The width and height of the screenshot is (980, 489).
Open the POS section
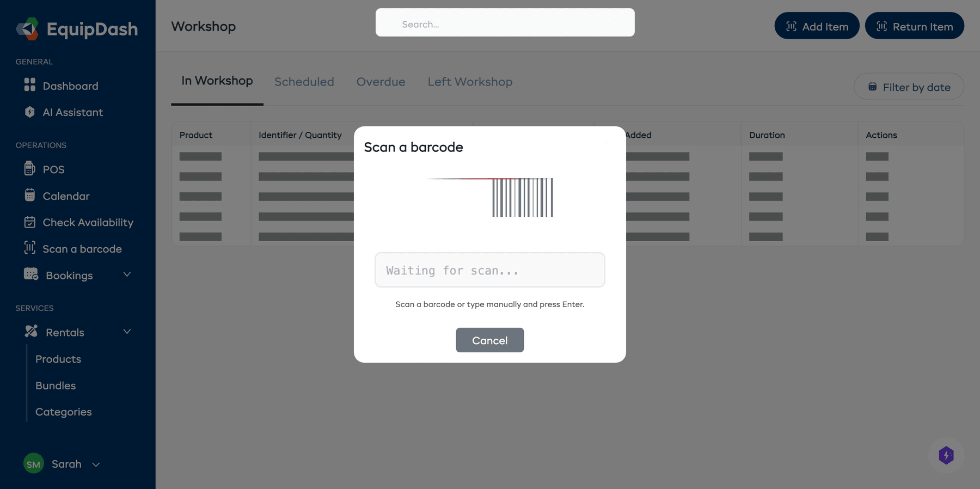[53, 169]
